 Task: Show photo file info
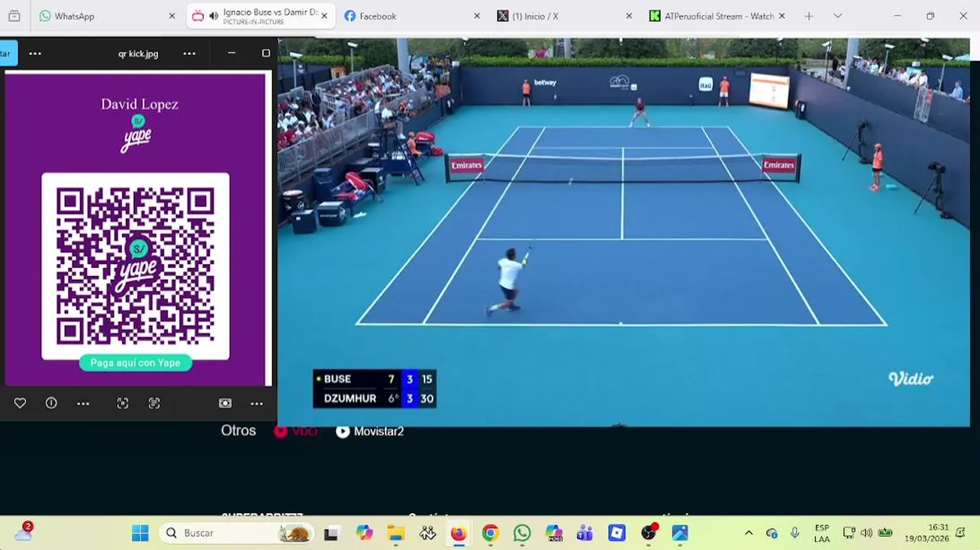pyautogui.click(x=51, y=403)
